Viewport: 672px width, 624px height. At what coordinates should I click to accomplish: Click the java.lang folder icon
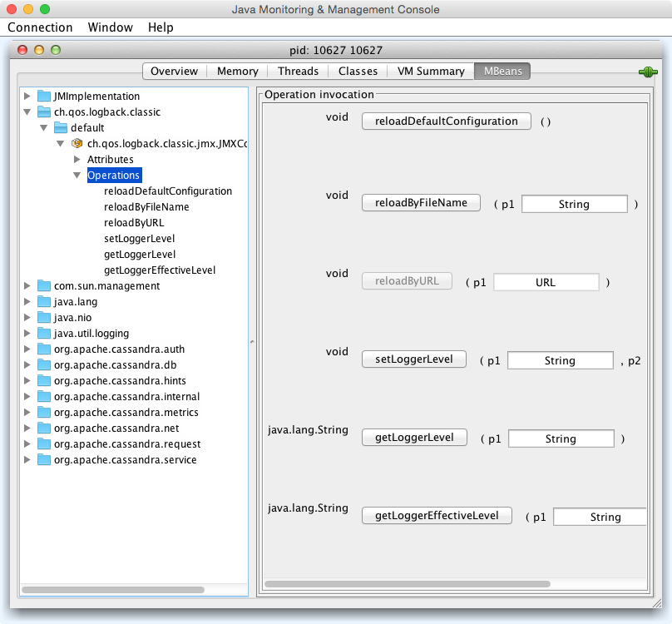[44, 302]
